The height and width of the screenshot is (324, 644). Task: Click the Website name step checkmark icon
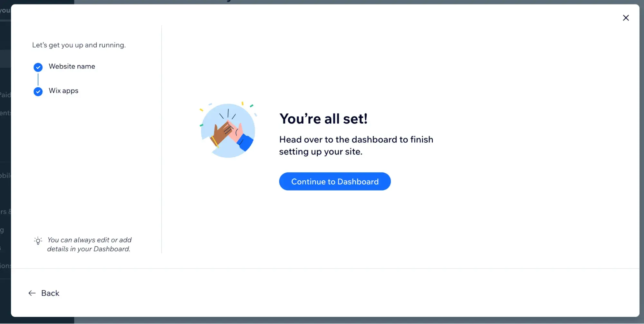[38, 67]
